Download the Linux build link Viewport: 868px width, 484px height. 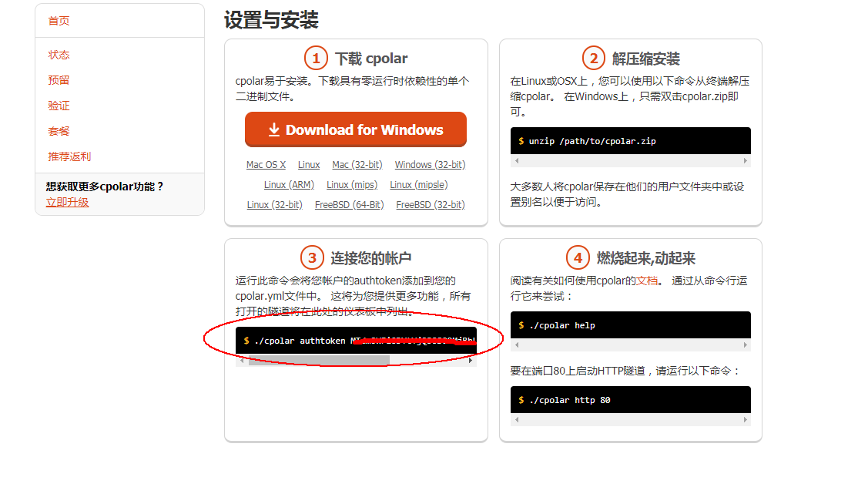point(309,164)
